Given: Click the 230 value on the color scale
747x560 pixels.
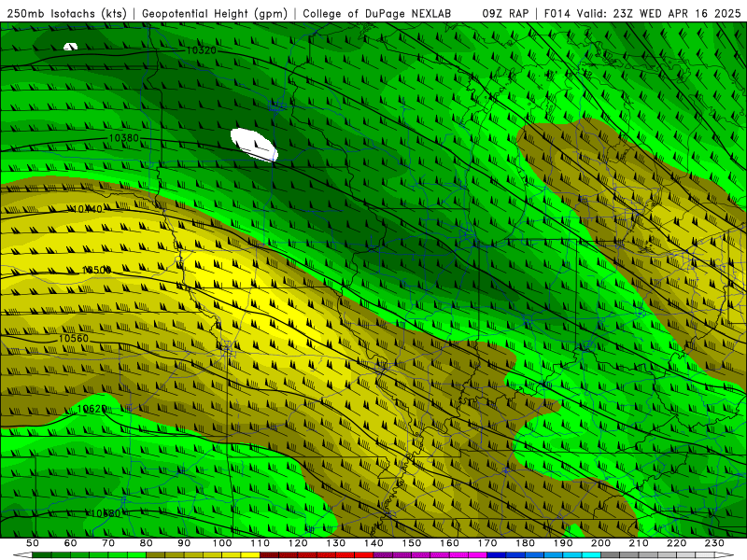Looking at the screenshot, I should [714, 543].
